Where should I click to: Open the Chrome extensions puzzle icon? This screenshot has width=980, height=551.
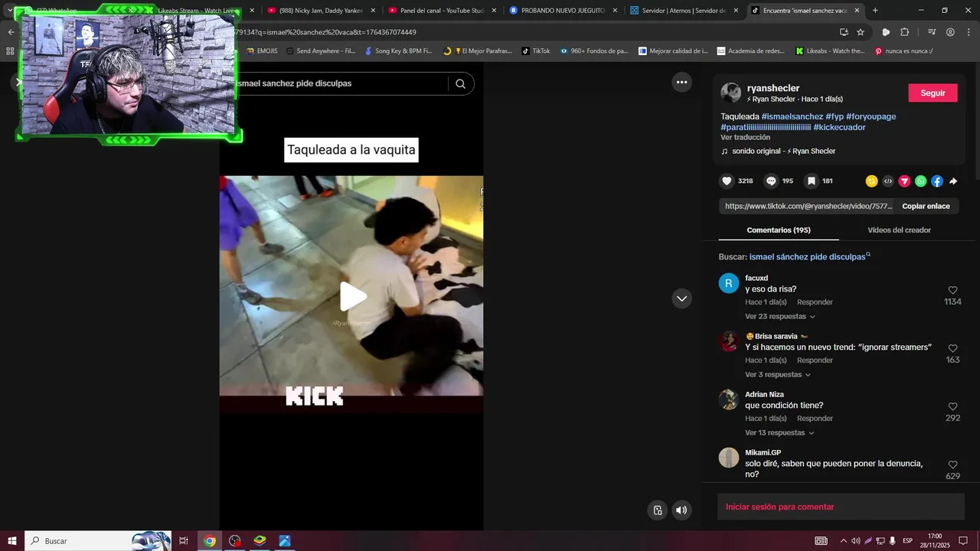point(905,32)
